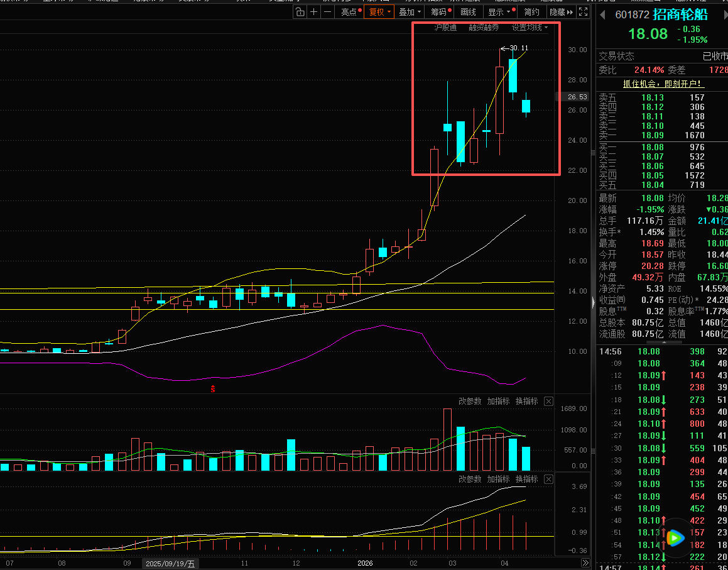Click the fullscreen expand icon
This screenshot has width=728, height=570.
pyautogui.click(x=584, y=12)
